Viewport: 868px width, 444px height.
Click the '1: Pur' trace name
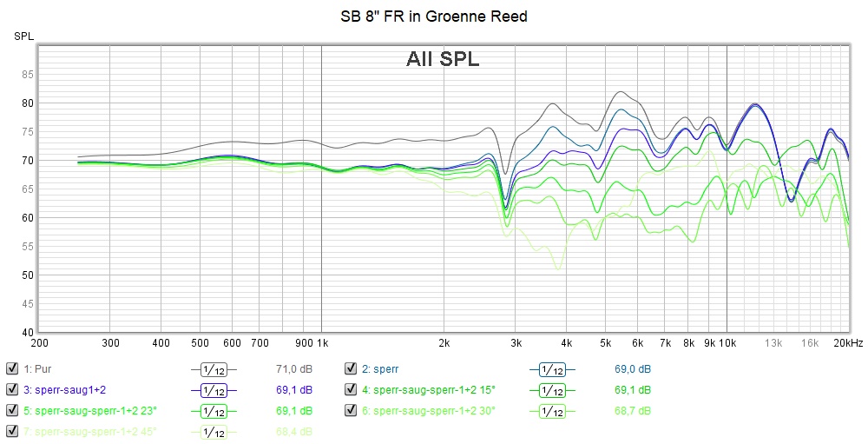(x=39, y=368)
